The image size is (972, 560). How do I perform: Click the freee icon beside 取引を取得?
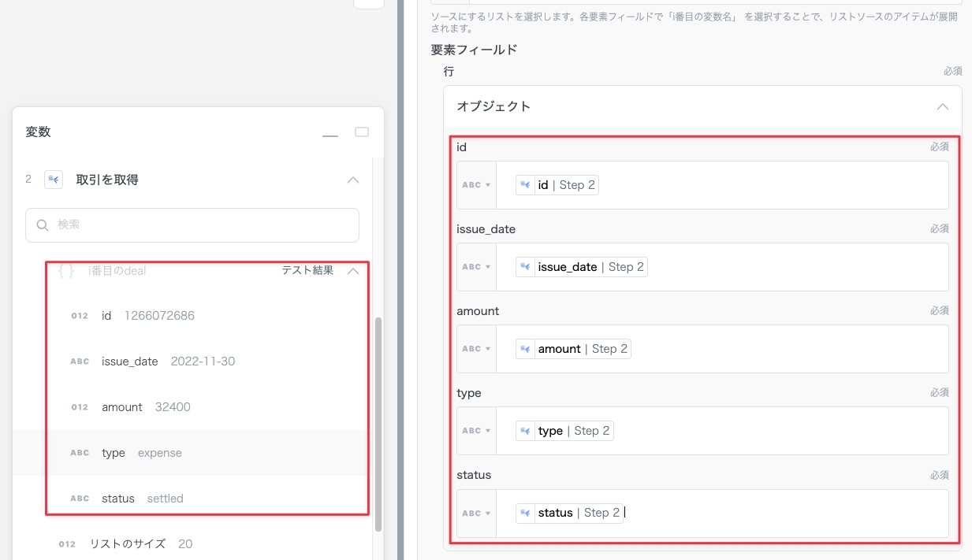[54, 180]
